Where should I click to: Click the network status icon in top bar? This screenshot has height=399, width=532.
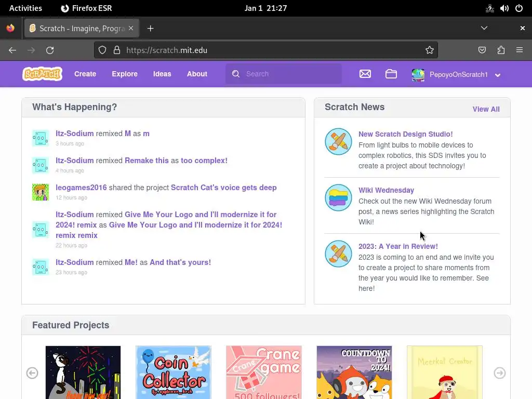click(x=489, y=8)
